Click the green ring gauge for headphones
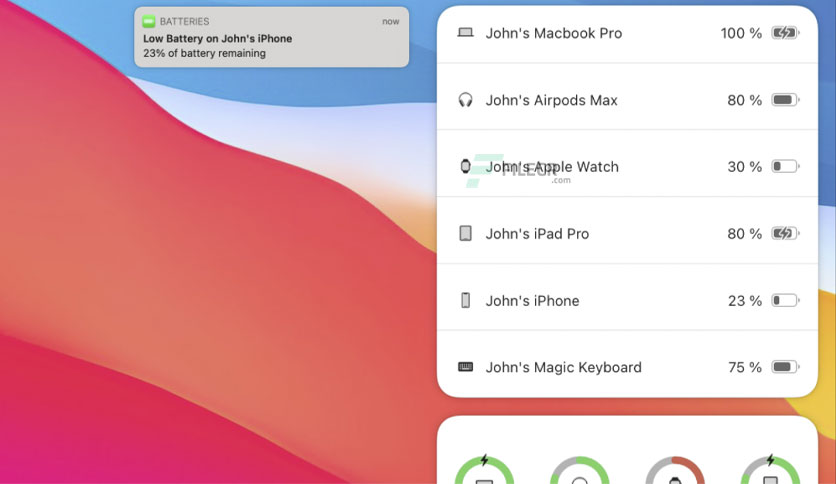This screenshot has width=836, height=484. click(580, 470)
